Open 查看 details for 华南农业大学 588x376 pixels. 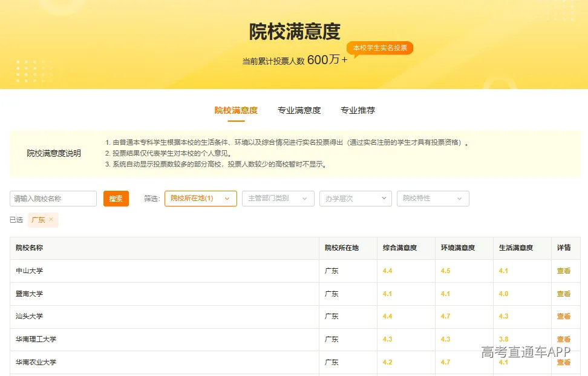pyautogui.click(x=564, y=362)
